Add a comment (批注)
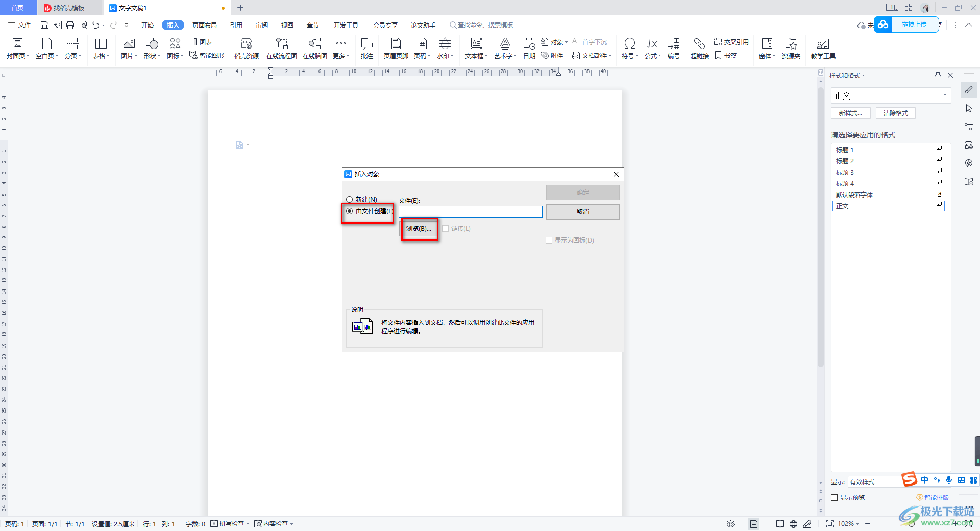 click(x=366, y=49)
